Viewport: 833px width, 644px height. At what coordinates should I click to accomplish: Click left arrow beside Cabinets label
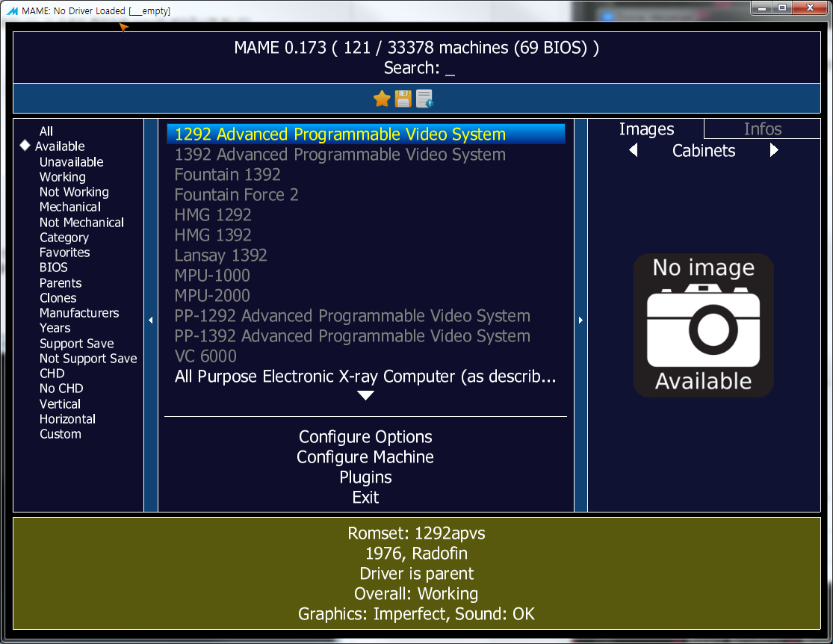point(634,150)
